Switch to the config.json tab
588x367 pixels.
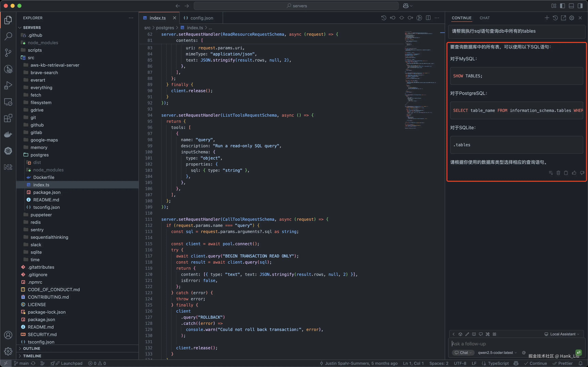pyautogui.click(x=201, y=18)
